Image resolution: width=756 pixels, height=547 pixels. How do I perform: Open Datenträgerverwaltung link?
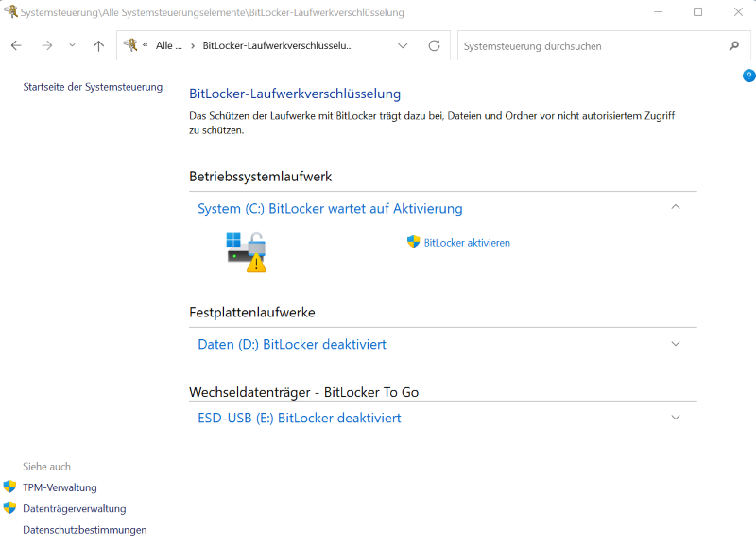click(74, 508)
